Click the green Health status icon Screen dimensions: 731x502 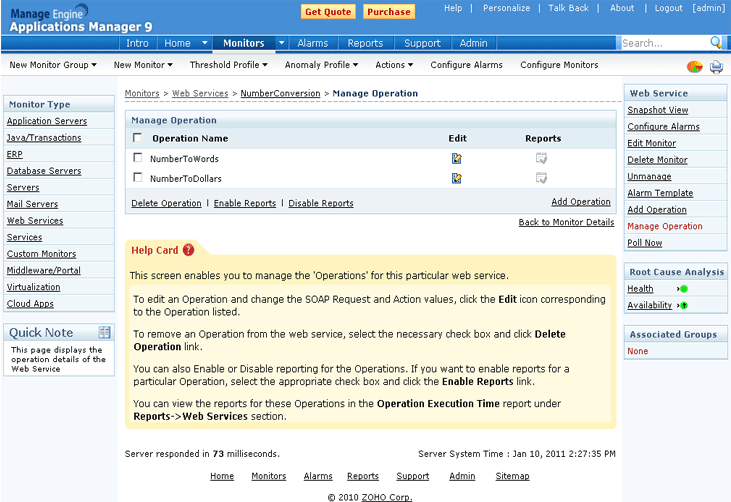tap(684, 289)
